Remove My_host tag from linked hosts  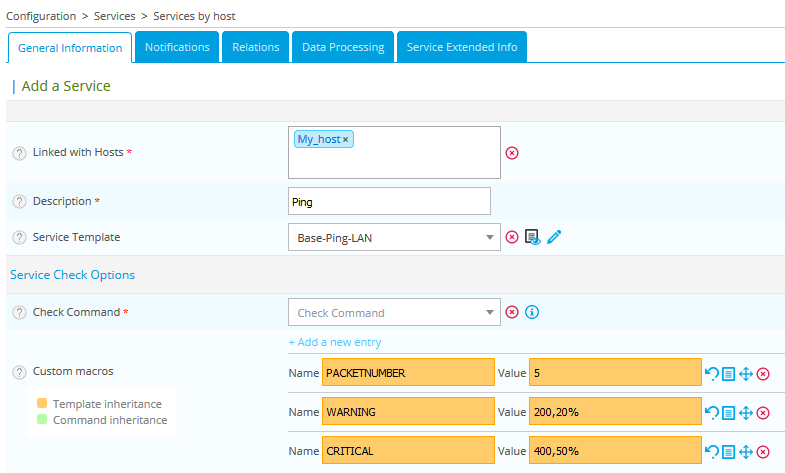[x=345, y=140]
